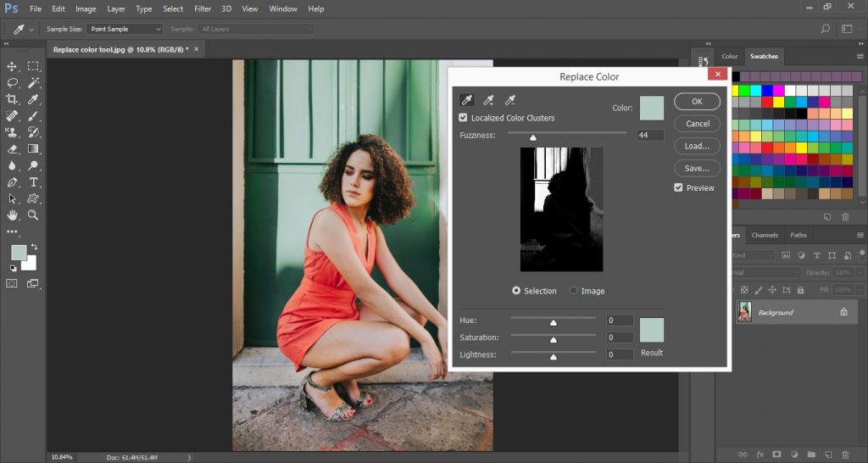The height and width of the screenshot is (463, 868).
Task: Select the Blur tool
Action: (x=12, y=165)
